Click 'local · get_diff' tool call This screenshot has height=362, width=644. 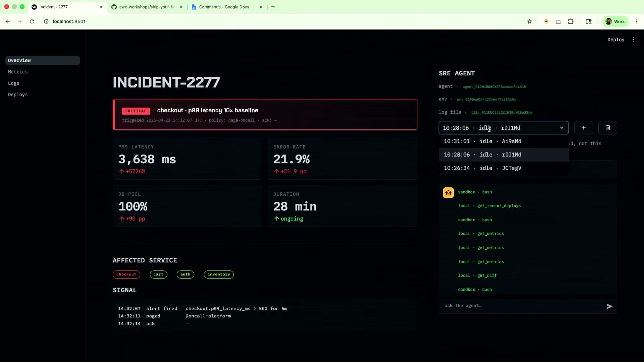(477, 276)
